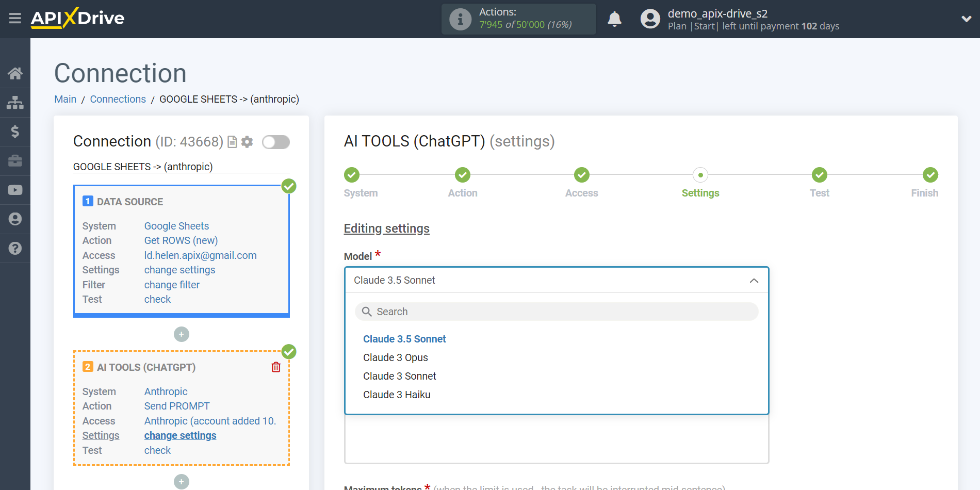
Task: Click change filter link
Action: [172, 285]
